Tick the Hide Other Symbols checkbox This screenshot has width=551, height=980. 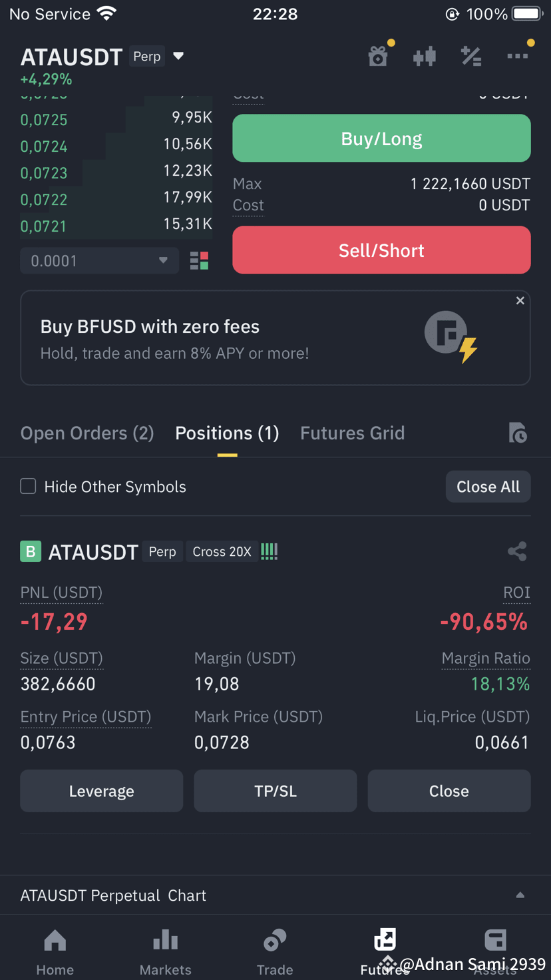point(28,487)
